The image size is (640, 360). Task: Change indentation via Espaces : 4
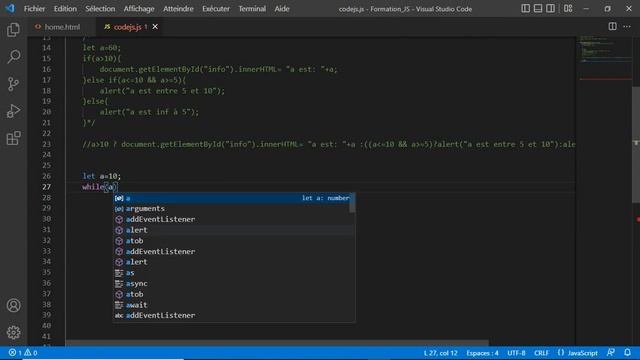482,353
